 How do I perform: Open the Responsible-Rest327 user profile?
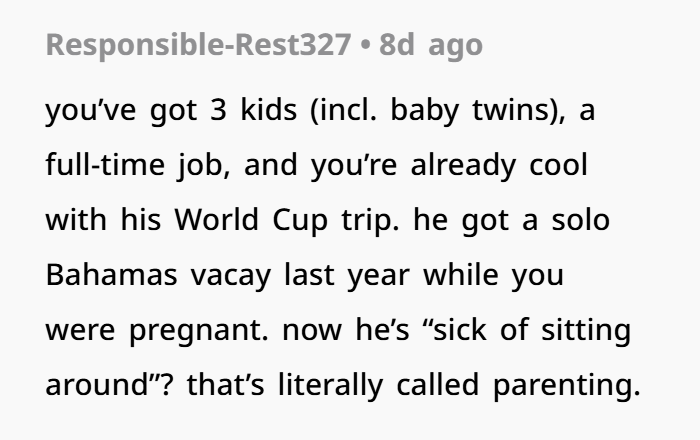[x=198, y=45]
